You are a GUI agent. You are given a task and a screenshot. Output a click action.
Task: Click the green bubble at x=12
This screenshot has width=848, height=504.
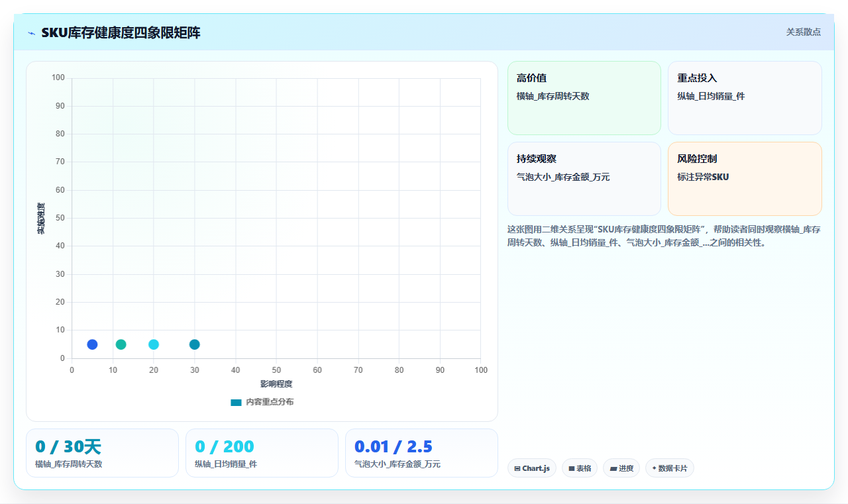coord(121,344)
